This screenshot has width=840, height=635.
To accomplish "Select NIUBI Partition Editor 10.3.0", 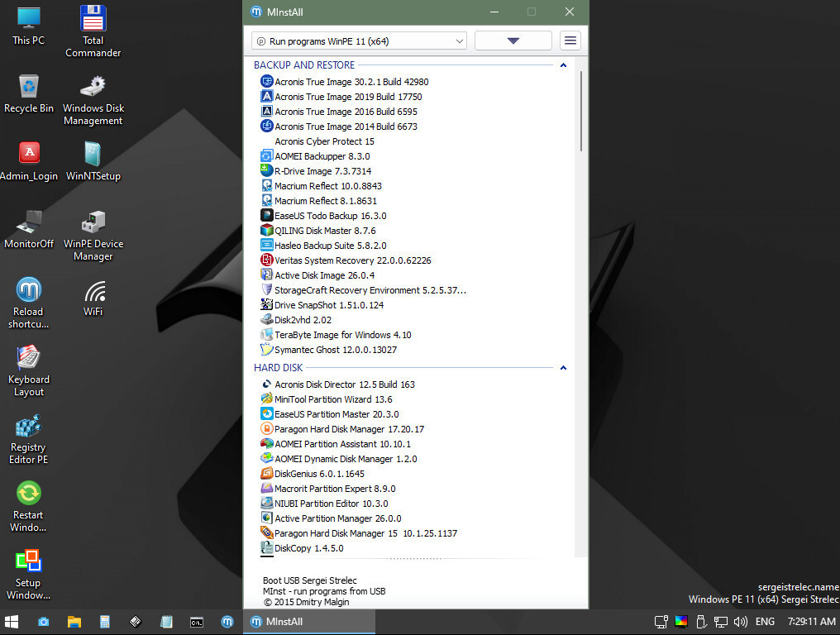I will click(x=331, y=504).
